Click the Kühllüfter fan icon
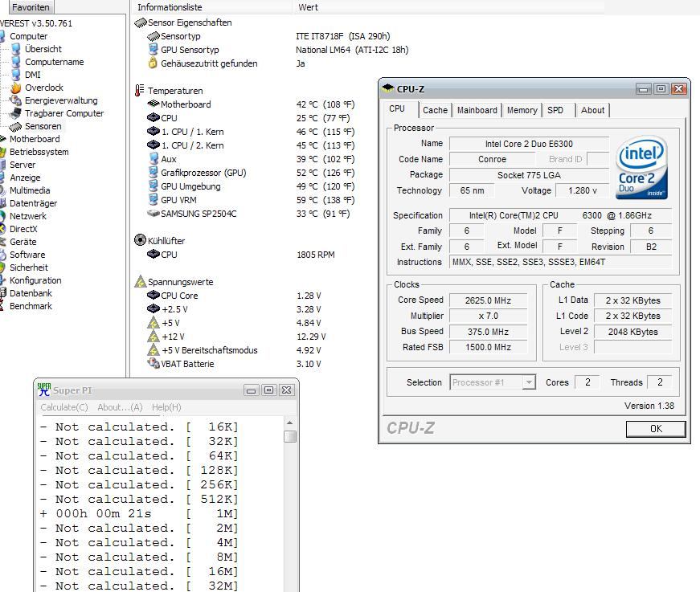Screen dimensions: 700x592 tap(140, 240)
